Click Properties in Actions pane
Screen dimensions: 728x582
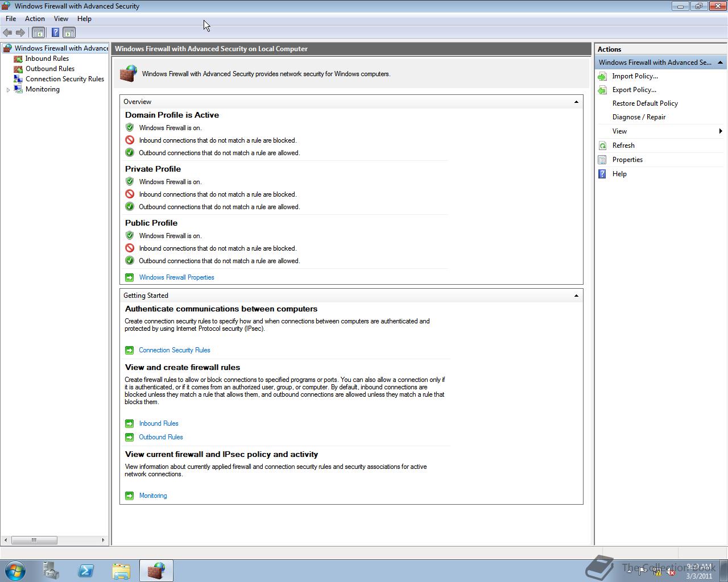627,160
